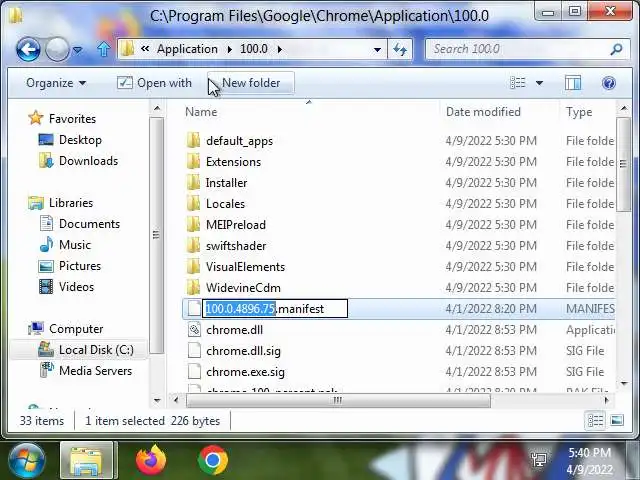The width and height of the screenshot is (640, 480).
Task: Select MEIPreload folder icon
Action: [193, 224]
